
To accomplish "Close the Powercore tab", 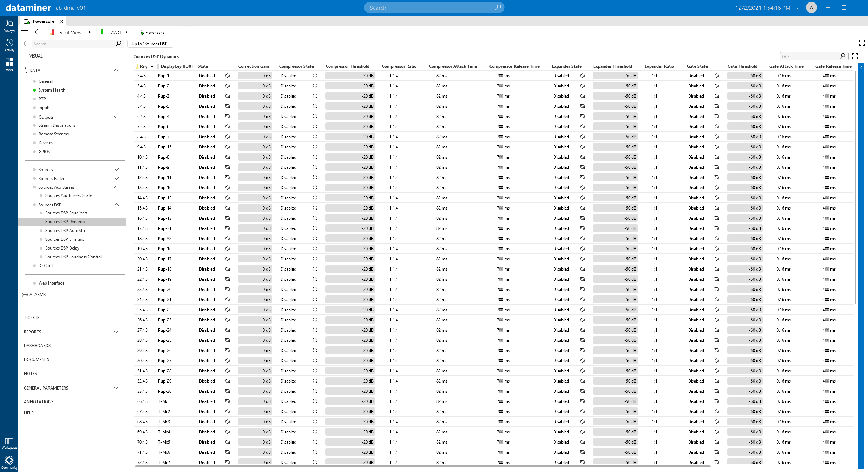I will pyautogui.click(x=61, y=21).
